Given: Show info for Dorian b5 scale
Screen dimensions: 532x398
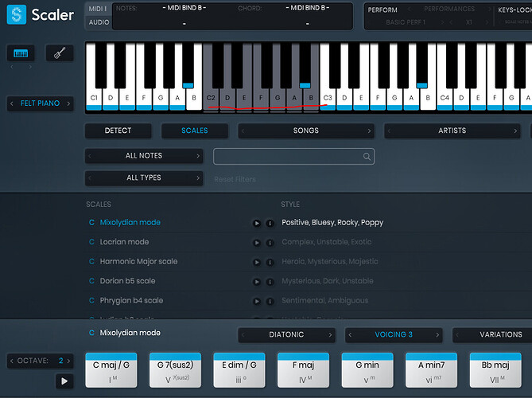Looking at the screenshot, I should point(270,282).
